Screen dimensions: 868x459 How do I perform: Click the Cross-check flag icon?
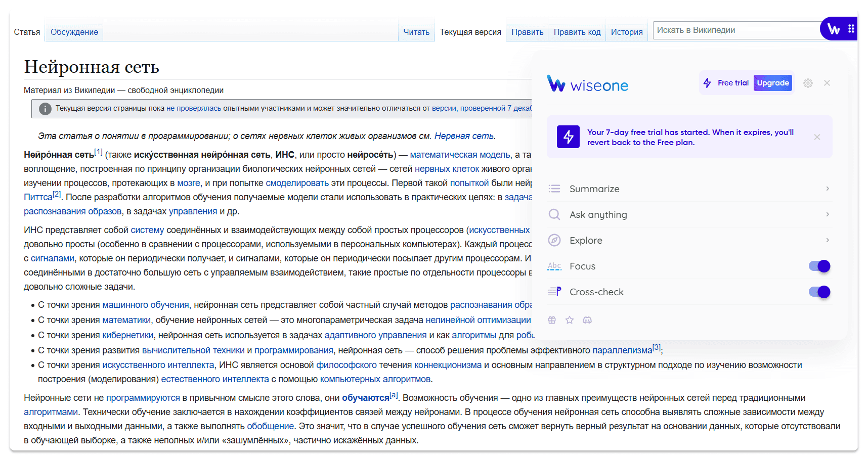pyautogui.click(x=554, y=292)
